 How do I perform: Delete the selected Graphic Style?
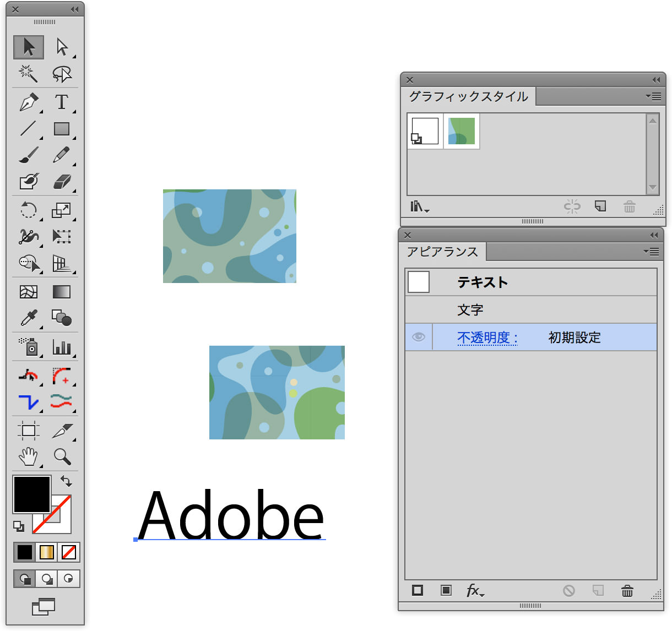[x=629, y=206]
